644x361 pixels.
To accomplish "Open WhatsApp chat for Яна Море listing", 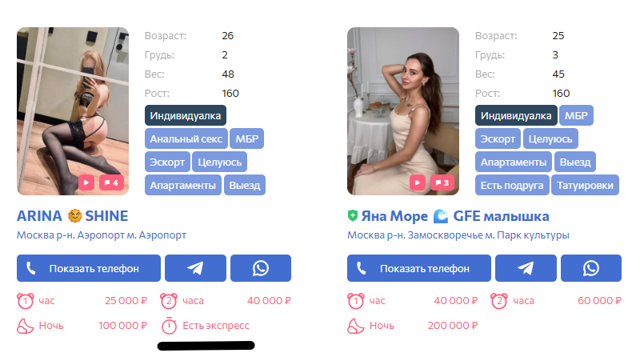I will point(591,268).
